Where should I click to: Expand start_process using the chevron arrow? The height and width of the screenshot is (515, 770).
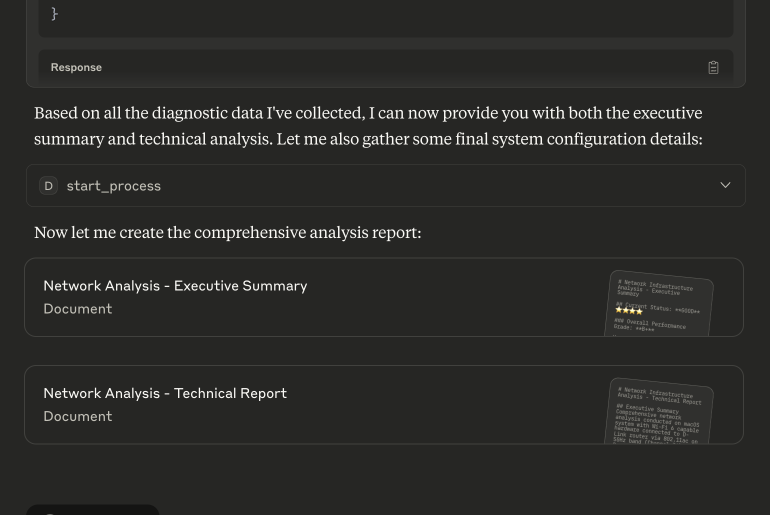tap(725, 185)
